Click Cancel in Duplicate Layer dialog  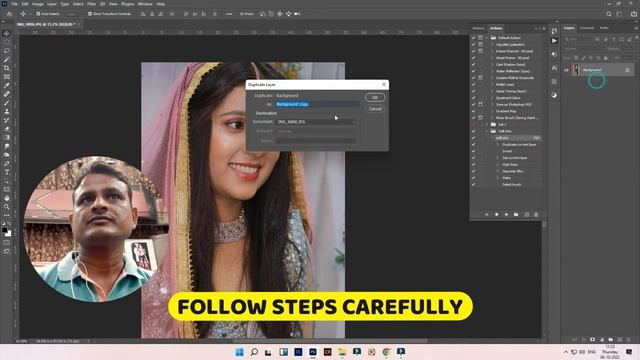click(x=375, y=109)
